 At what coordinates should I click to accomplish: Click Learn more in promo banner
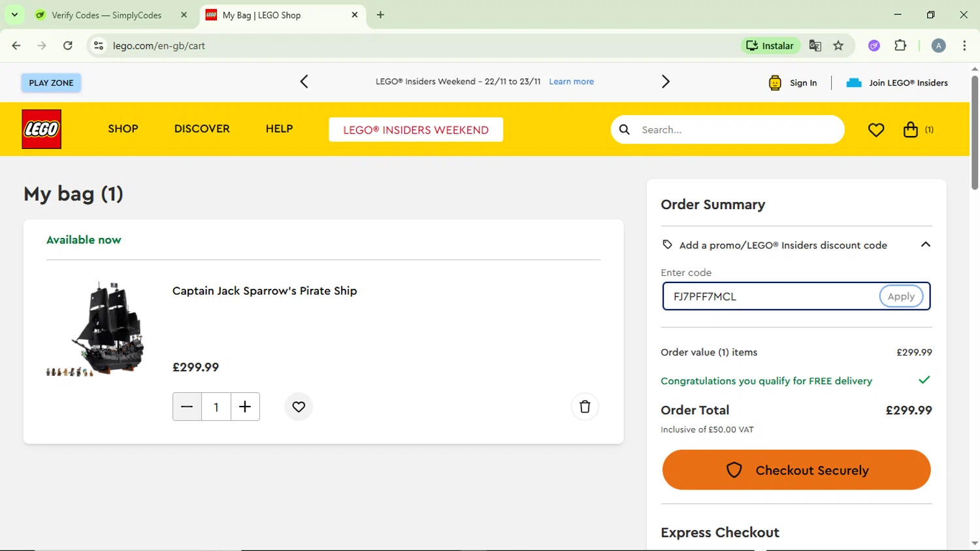[x=572, y=82]
